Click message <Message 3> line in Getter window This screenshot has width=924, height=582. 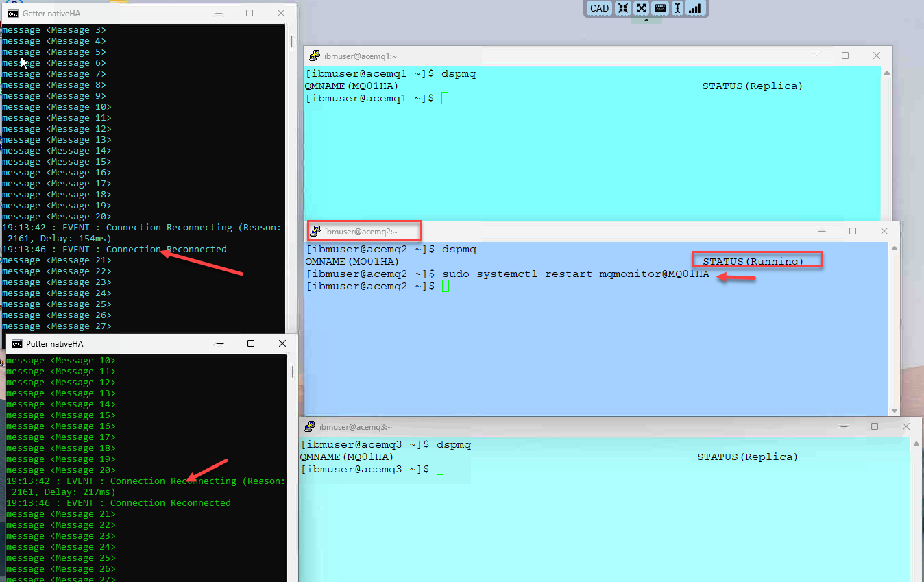54,29
